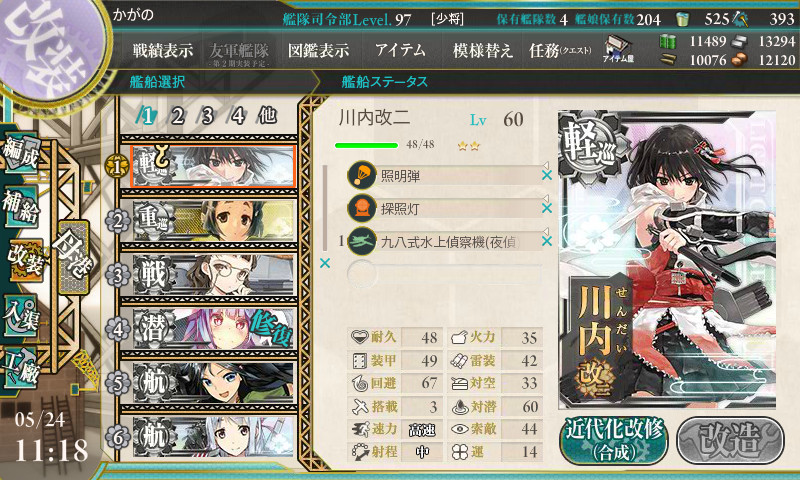Open the 図鑑表示 encyclopedia menu
This screenshot has width=800, height=480.
318,50
